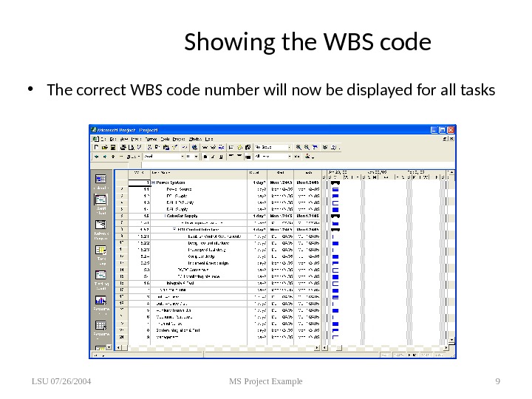Click the Zoom Out magnifier icon

(307, 147)
